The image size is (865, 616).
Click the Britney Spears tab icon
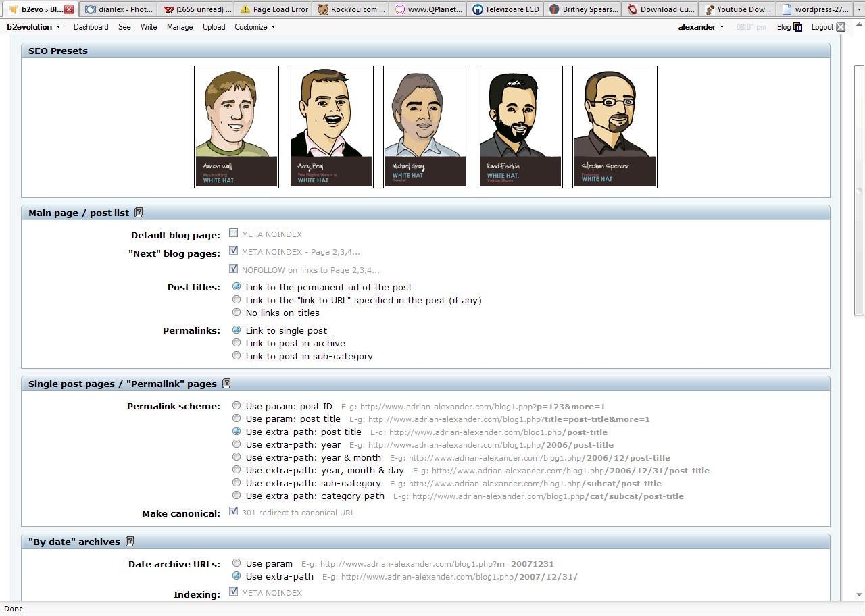[555, 9]
